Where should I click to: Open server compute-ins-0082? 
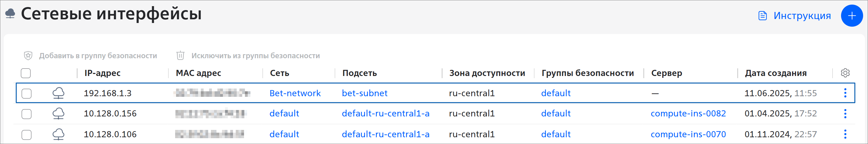pyautogui.click(x=688, y=114)
